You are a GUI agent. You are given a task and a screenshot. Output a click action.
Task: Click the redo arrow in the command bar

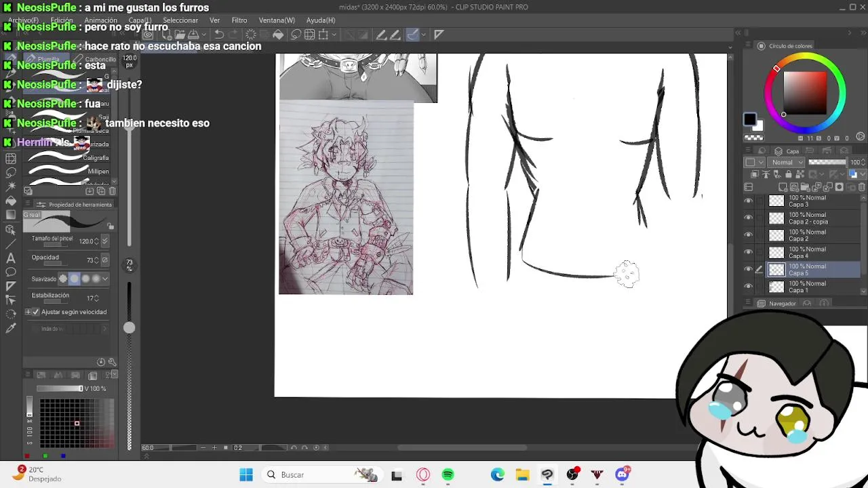(233, 35)
